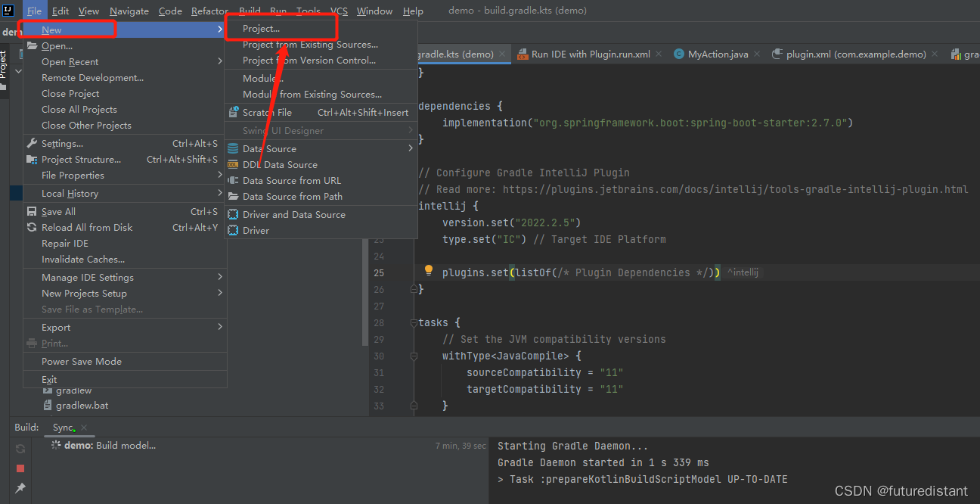Image resolution: width=980 pixels, height=504 pixels.
Task: Open the Navigate menu
Action: click(x=129, y=11)
